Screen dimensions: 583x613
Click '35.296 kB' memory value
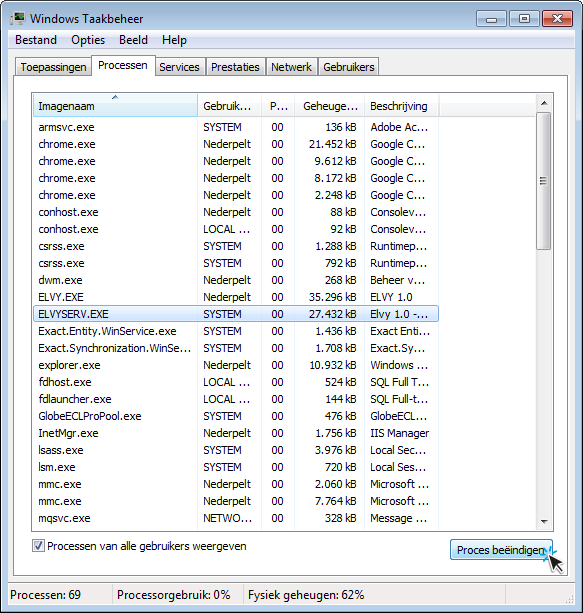(x=333, y=297)
